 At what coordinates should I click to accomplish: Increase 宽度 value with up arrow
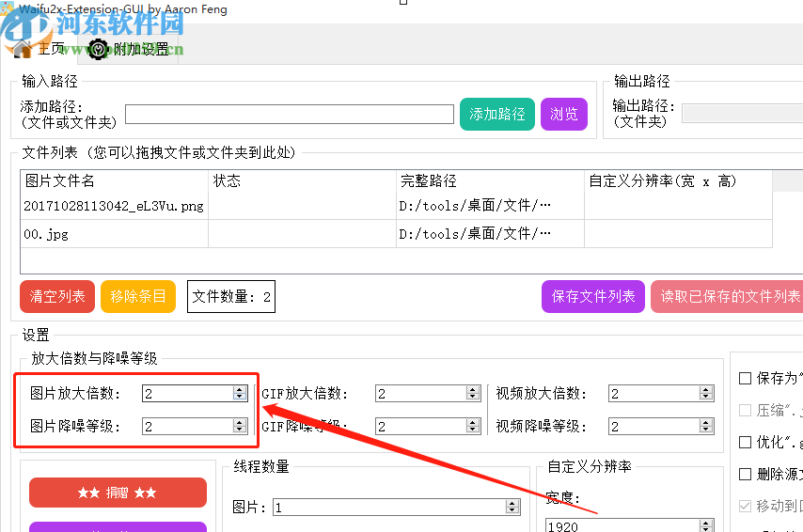coord(706,524)
